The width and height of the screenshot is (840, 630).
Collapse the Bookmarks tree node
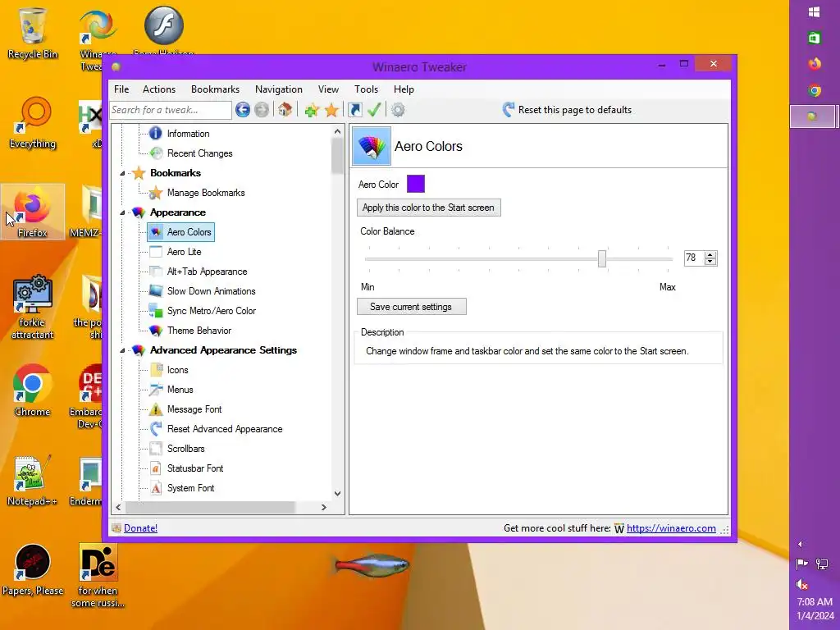pyautogui.click(x=122, y=173)
